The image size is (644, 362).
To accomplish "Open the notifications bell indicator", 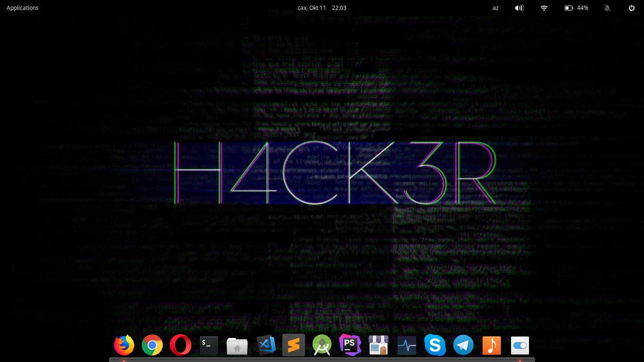I will pyautogui.click(x=608, y=8).
